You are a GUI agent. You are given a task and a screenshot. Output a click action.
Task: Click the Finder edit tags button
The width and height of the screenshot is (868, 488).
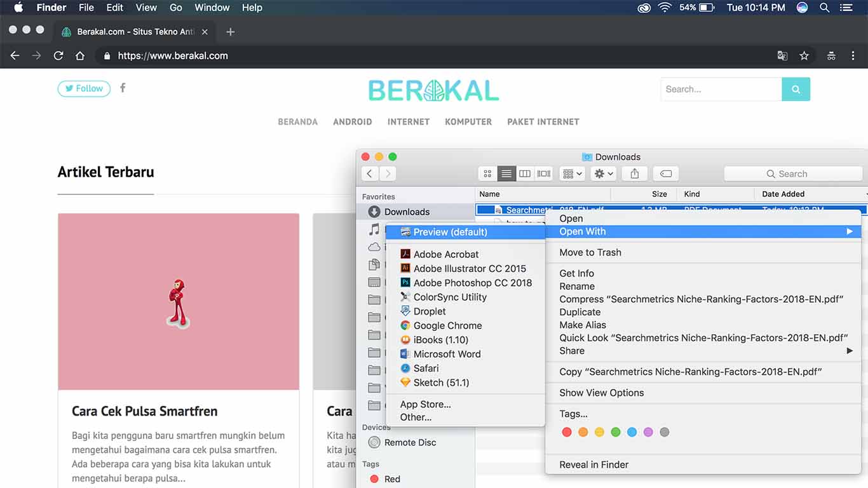click(666, 173)
